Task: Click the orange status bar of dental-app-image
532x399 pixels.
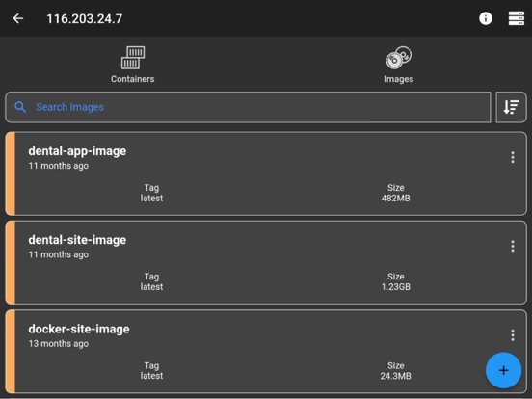Action: click(x=11, y=173)
